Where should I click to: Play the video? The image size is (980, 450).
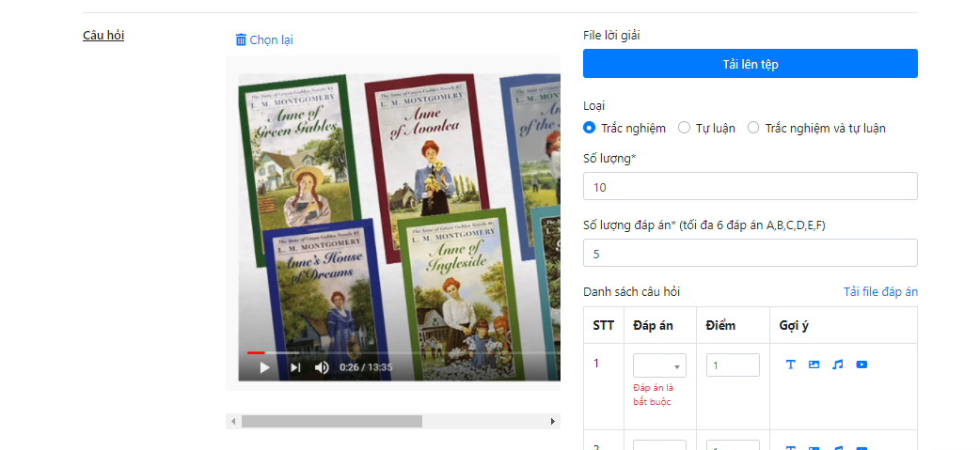coord(264,367)
